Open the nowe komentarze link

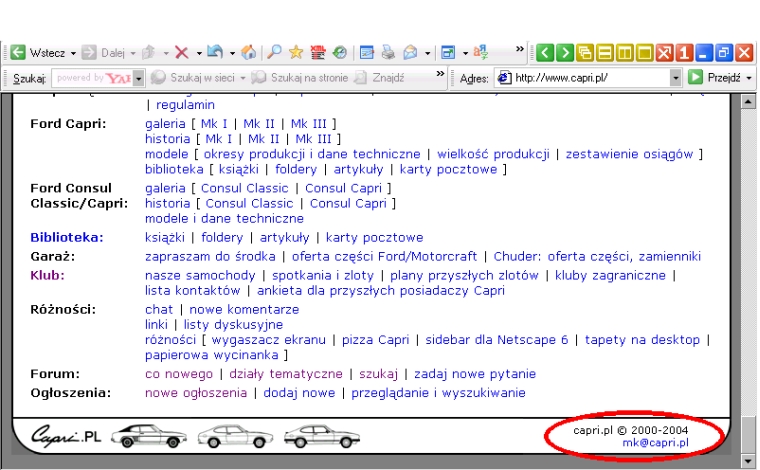coord(244,310)
